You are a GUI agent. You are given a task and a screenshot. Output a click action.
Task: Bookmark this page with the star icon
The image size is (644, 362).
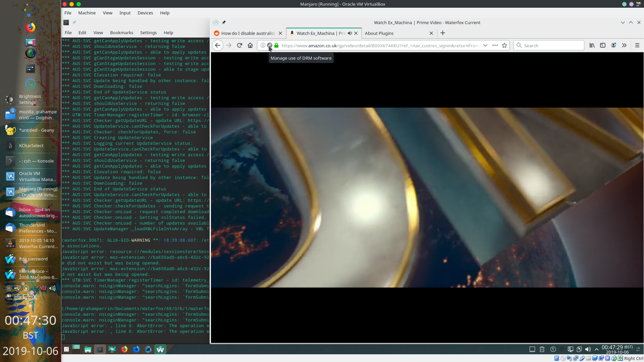click(504, 45)
